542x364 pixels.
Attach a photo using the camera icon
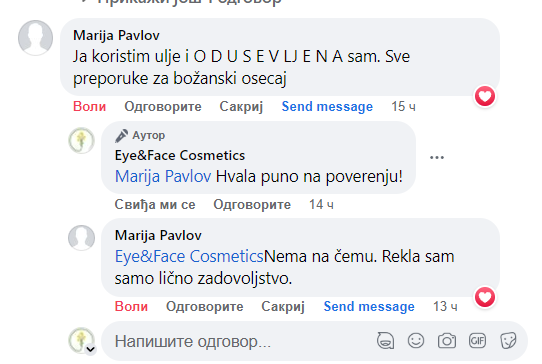point(447,341)
